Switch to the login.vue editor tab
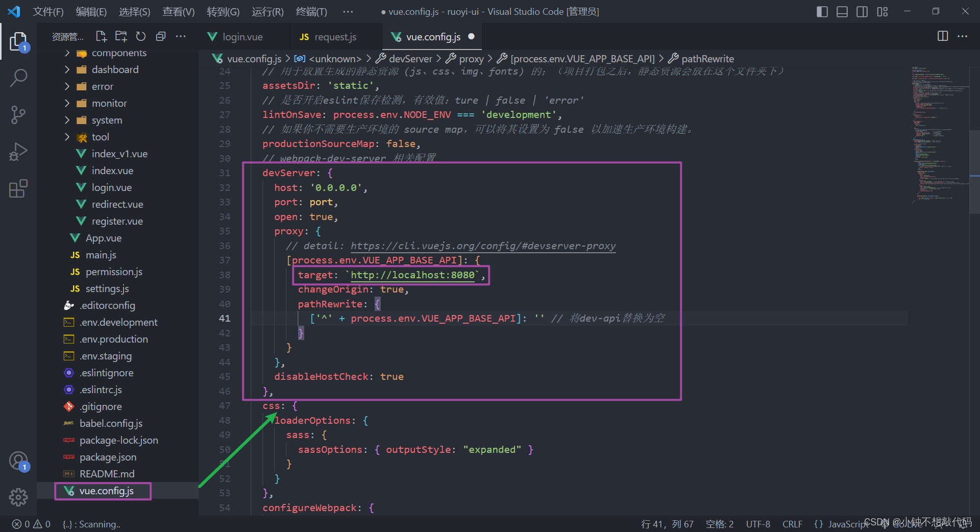Viewport: 980px width, 532px height. pos(244,37)
